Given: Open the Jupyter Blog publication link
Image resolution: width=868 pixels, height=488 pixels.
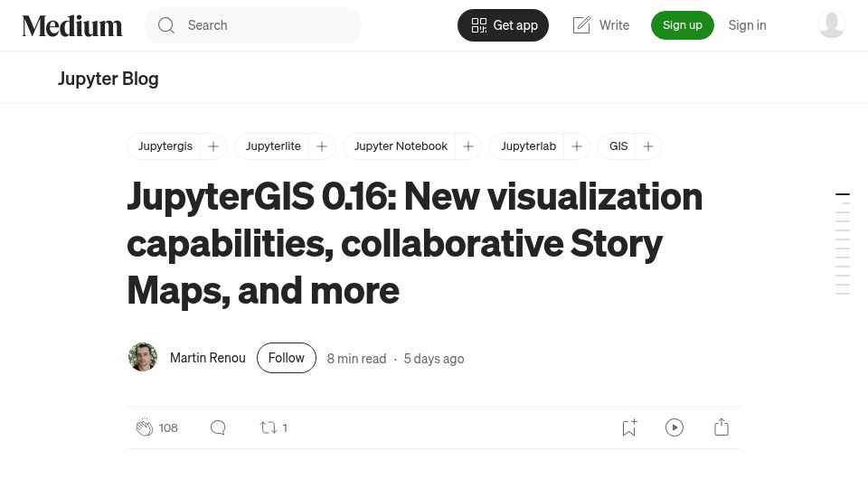Looking at the screenshot, I should tap(108, 79).
